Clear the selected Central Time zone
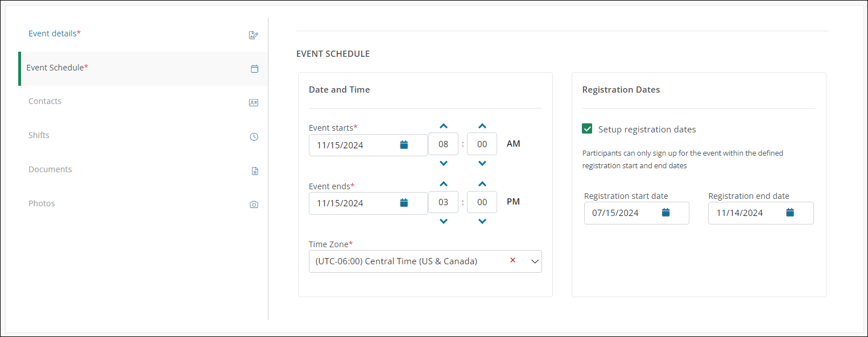Image resolution: width=868 pixels, height=337 pixels. click(512, 260)
